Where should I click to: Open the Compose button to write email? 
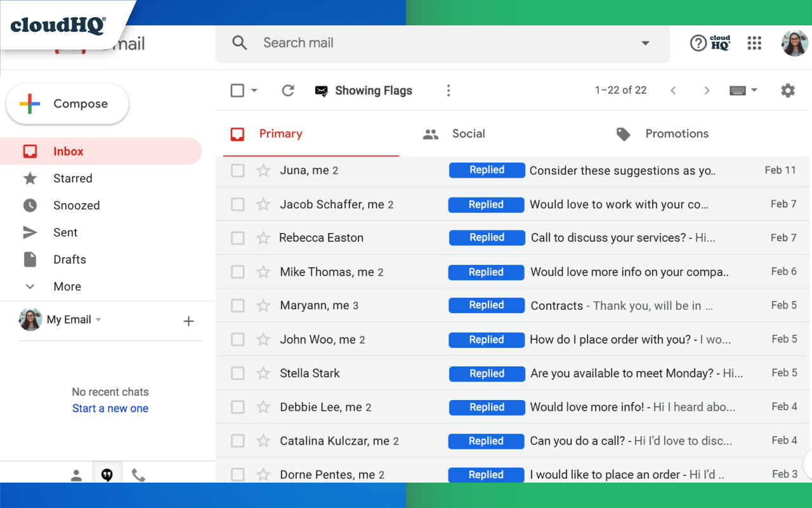67,104
